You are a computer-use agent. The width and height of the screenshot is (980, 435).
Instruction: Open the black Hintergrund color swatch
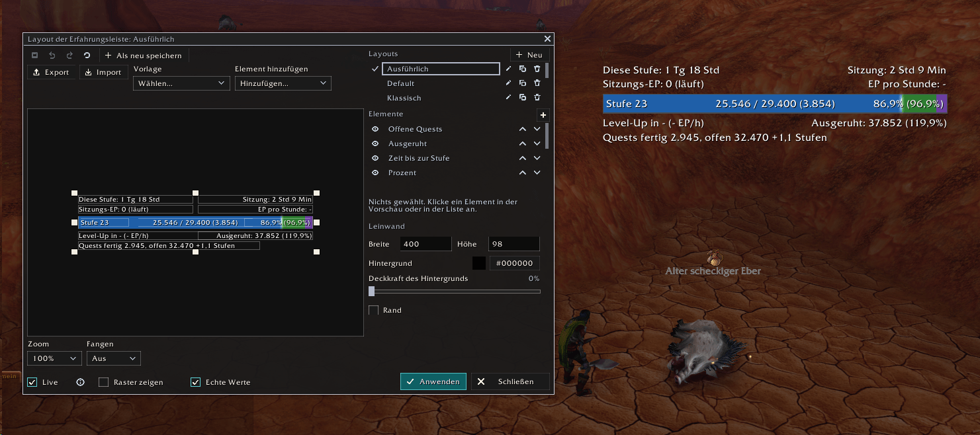[x=479, y=263]
